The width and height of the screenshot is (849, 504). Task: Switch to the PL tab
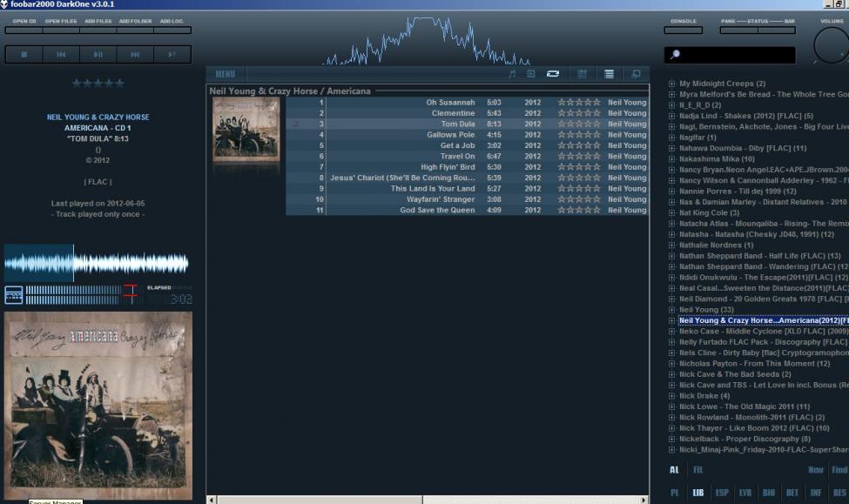[675, 493]
